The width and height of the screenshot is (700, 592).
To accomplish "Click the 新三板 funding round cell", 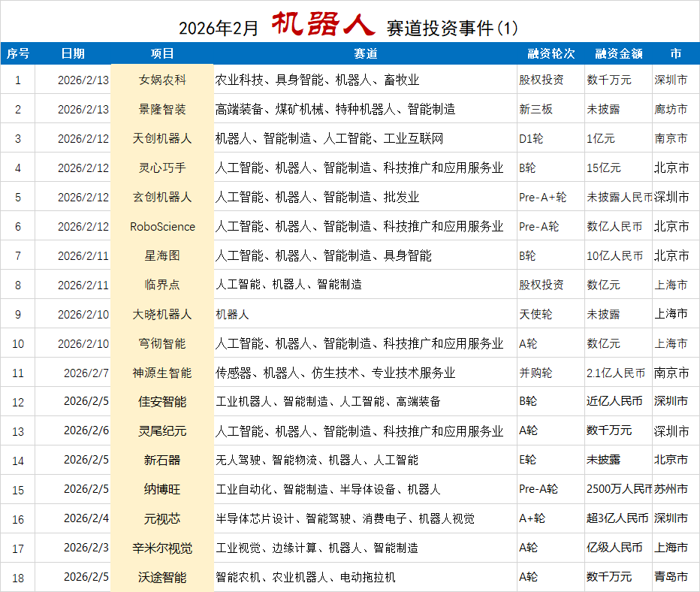I will [551, 110].
